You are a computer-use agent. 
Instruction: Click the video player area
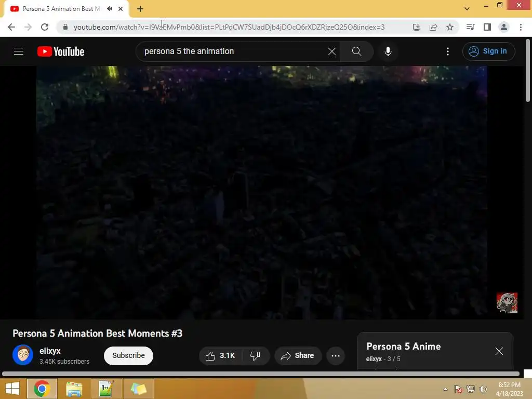(x=262, y=192)
